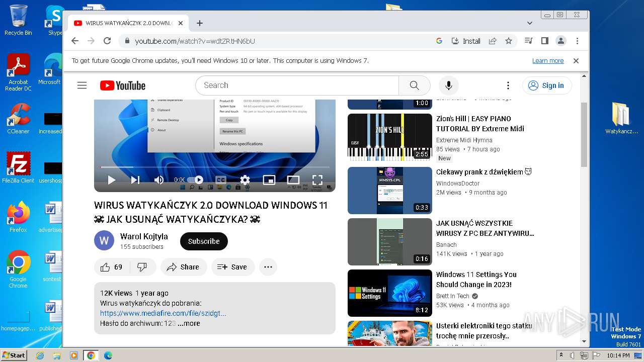Bookmark this page with star icon
This screenshot has height=362, width=644.
coord(509,41)
